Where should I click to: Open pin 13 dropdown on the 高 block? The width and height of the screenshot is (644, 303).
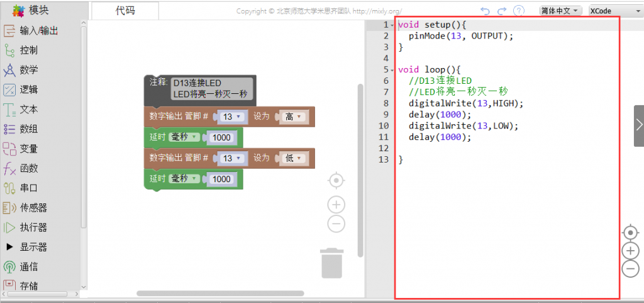click(233, 117)
